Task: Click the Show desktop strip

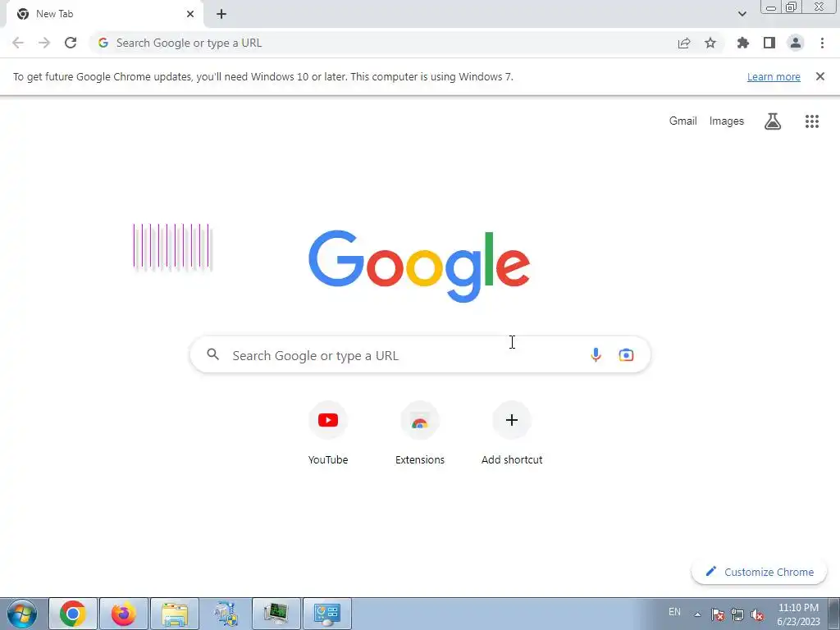Action: 834,614
